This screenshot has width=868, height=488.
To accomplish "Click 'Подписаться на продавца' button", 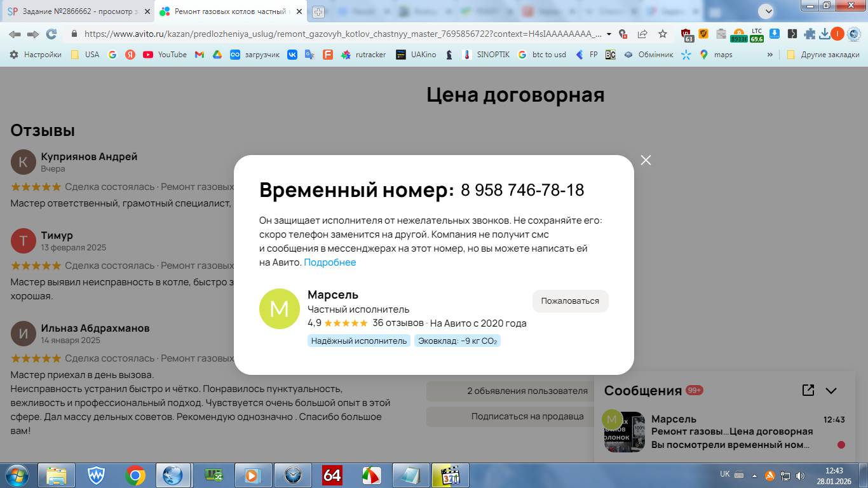I will coord(527,417).
